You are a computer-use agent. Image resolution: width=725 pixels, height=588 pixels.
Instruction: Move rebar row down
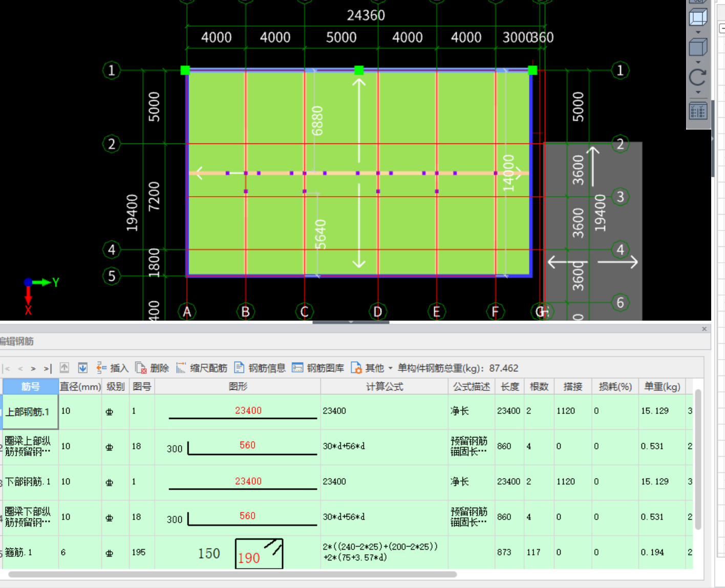[x=82, y=368]
